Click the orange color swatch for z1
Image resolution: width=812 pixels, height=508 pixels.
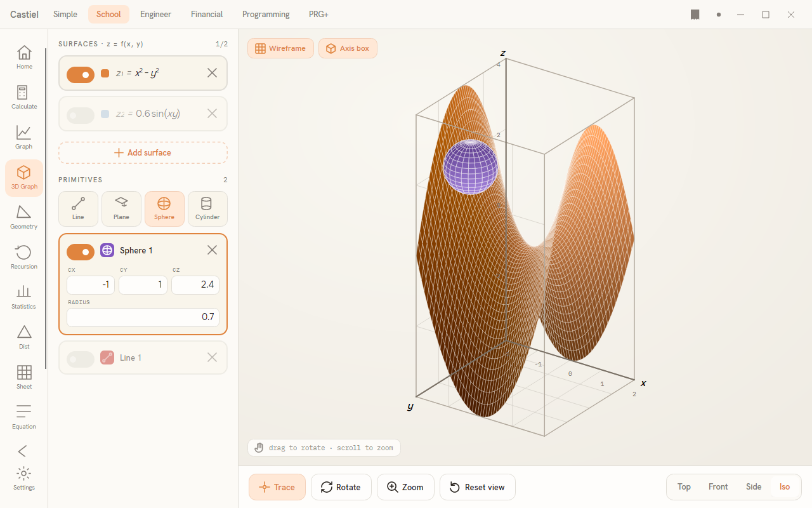pyautogui.click(x=105, y=74)
